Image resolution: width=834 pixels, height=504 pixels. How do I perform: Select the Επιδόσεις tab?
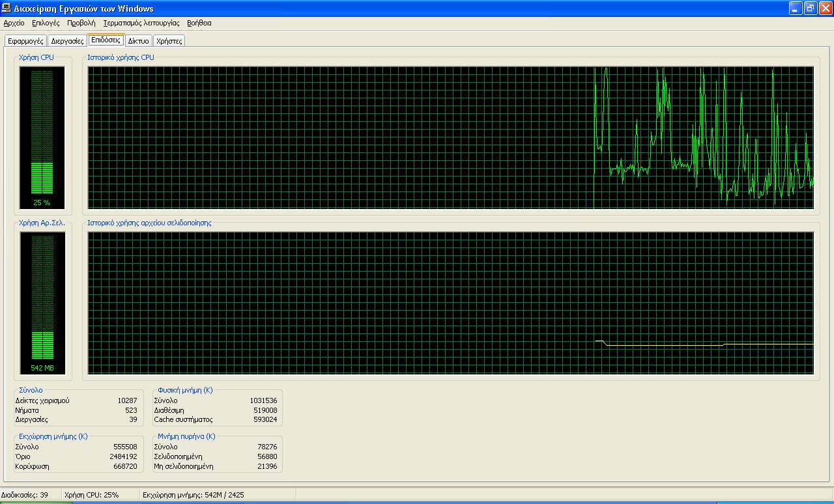click(x=106, y=40)
